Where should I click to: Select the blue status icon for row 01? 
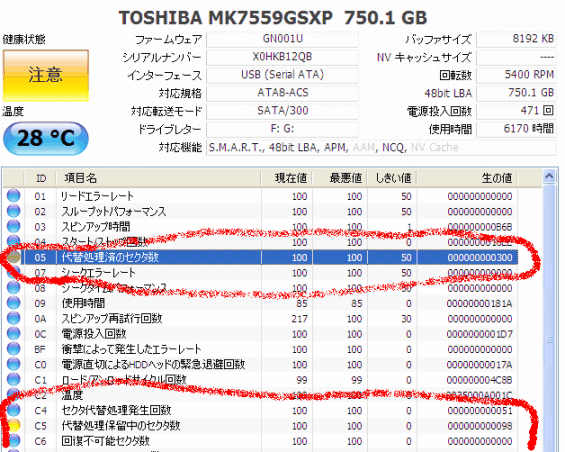pos(13,196)
